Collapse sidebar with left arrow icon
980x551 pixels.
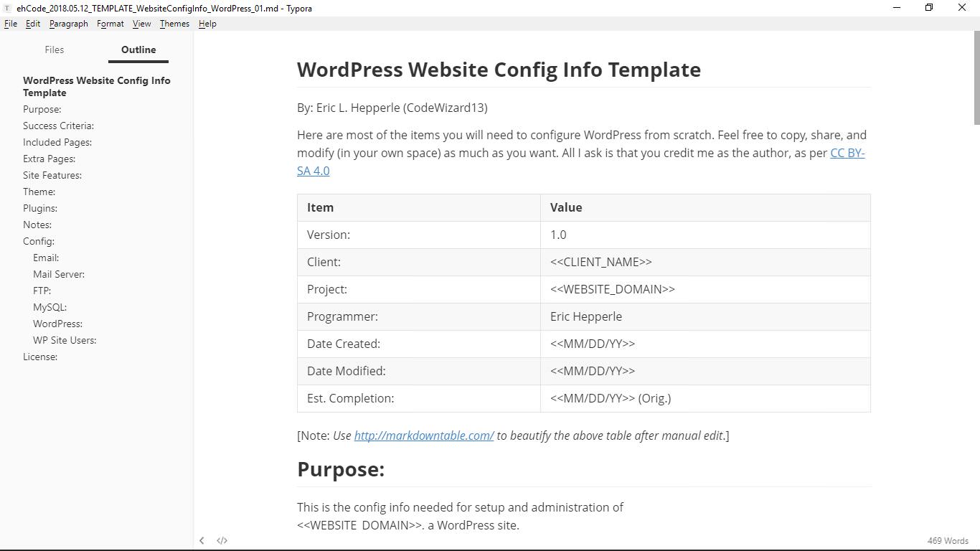[202, 540]
